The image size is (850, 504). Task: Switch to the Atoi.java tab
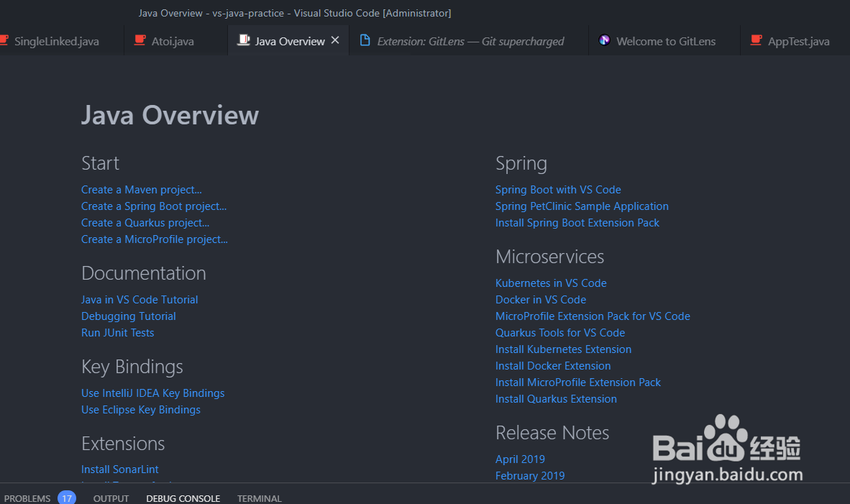point(173,41)
